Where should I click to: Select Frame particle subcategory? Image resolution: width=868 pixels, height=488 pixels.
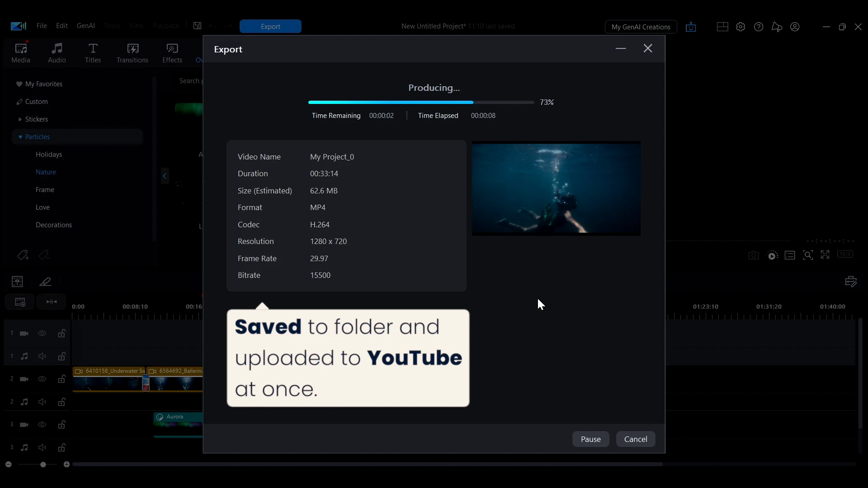point(45,190)
